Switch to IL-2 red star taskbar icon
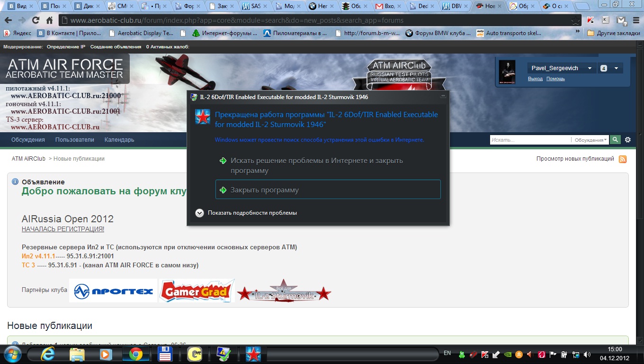The image size is (644, 364). pyautogui.click(x=252, y=354)
